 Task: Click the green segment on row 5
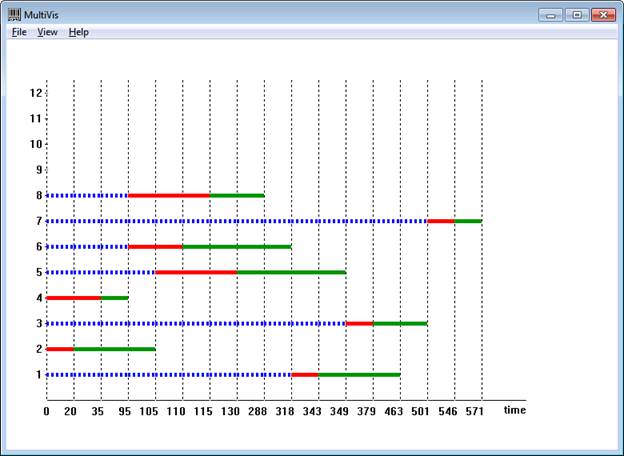291,272
